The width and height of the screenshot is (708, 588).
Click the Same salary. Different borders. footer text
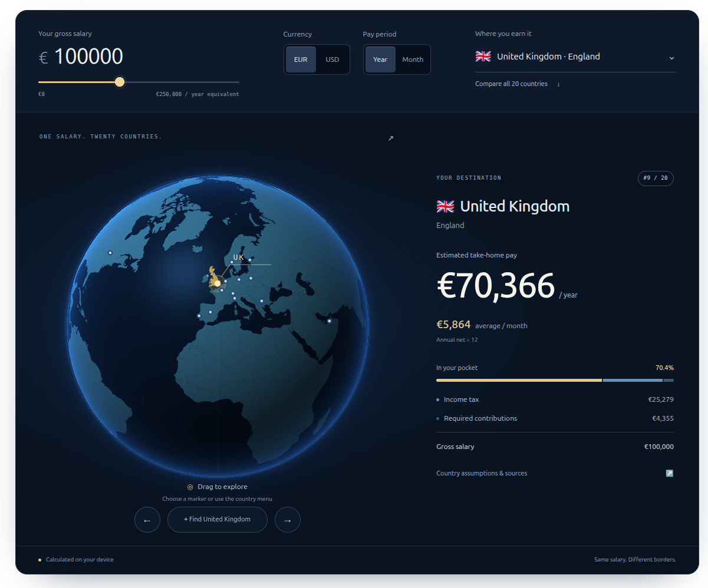click(635, 560)
